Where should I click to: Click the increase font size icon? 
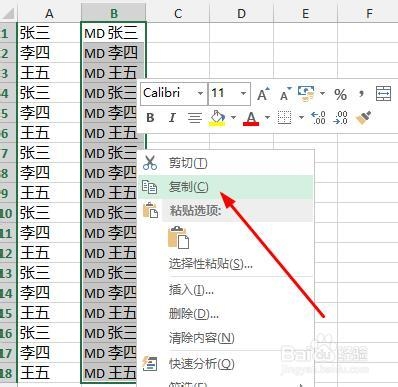click(263, 94)
